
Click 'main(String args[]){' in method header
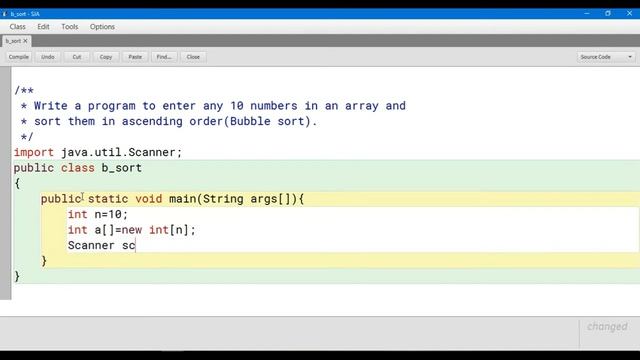(236, 199)
